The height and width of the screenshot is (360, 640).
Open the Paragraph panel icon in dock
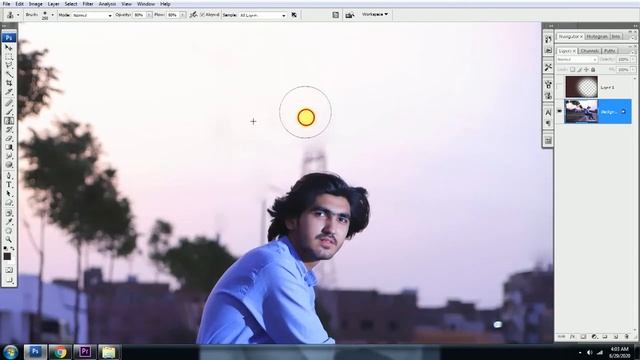[x=548, y=123]
